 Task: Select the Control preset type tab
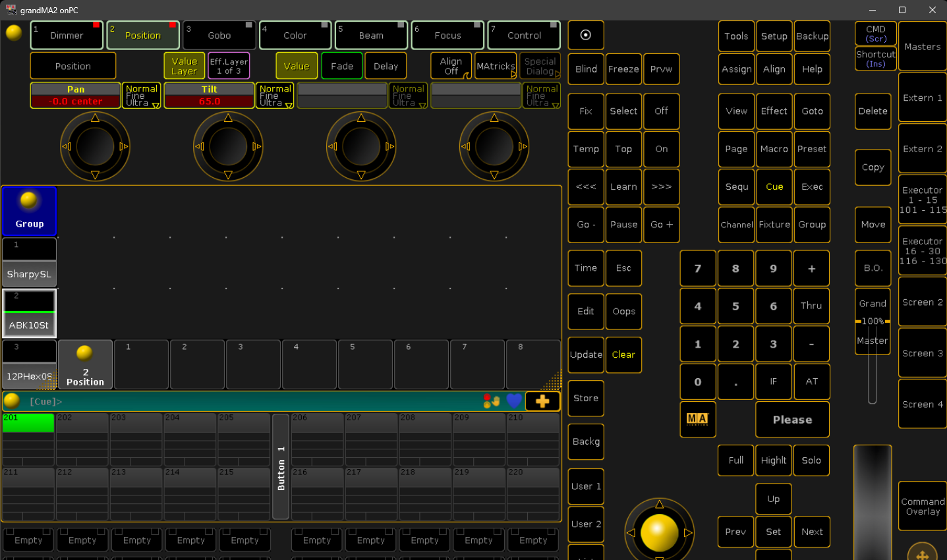click(x=524, y=35)
